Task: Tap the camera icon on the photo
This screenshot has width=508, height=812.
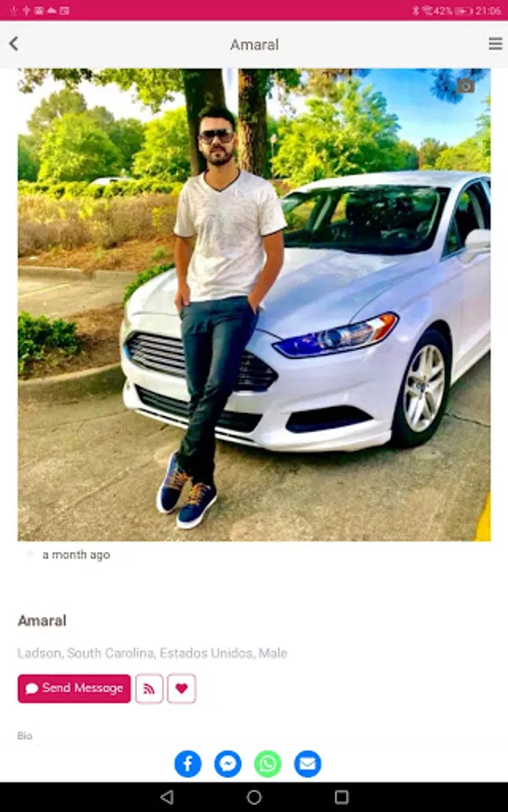Action: [x=466, y=86]
